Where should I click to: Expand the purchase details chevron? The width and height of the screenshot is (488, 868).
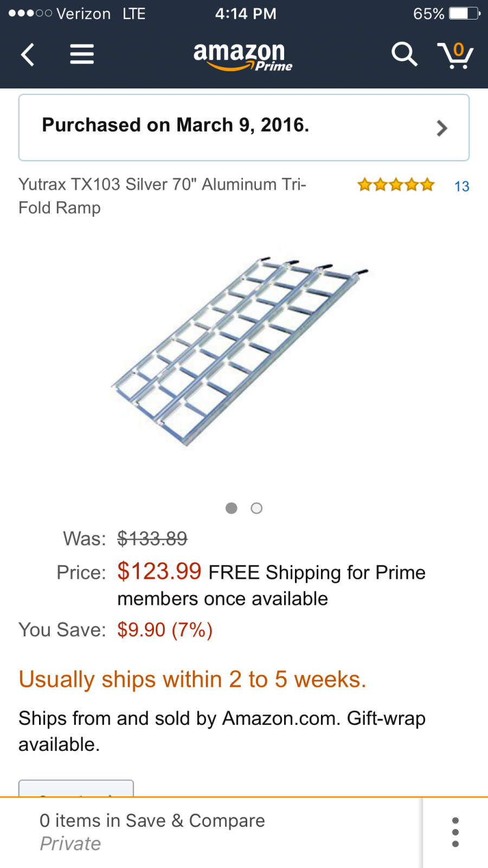pos(442,128)
